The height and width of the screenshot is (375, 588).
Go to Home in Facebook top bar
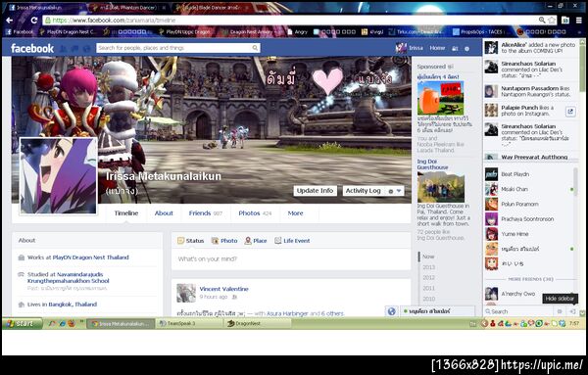click(437, 48)
